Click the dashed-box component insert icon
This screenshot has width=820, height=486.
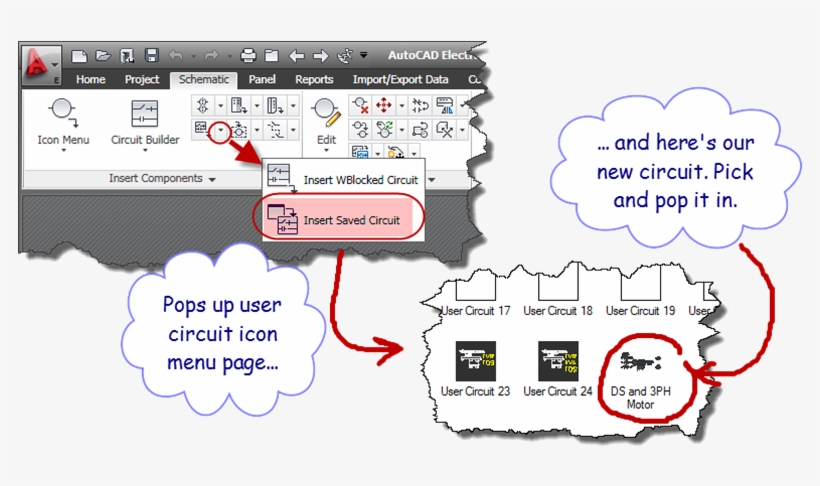pos(240,130)
